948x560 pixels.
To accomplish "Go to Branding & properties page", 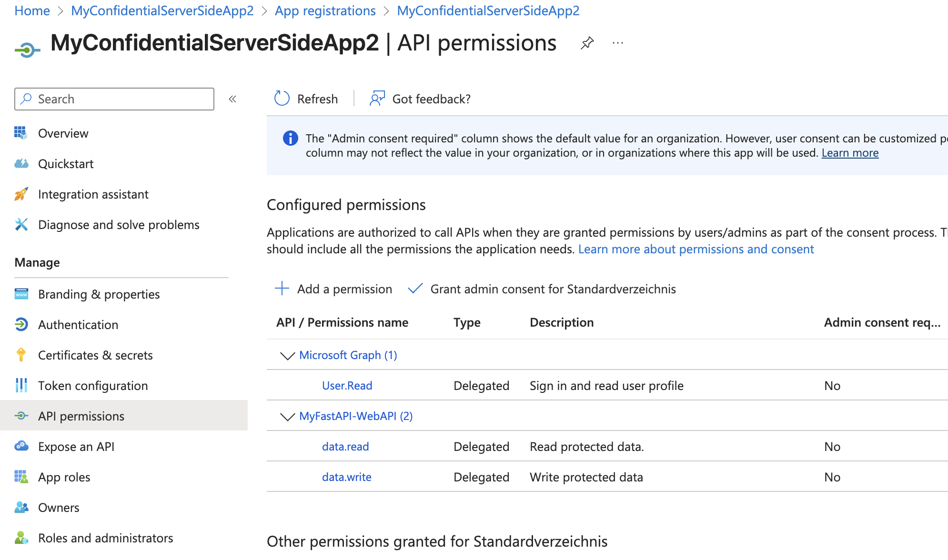I will click(99, 294).
